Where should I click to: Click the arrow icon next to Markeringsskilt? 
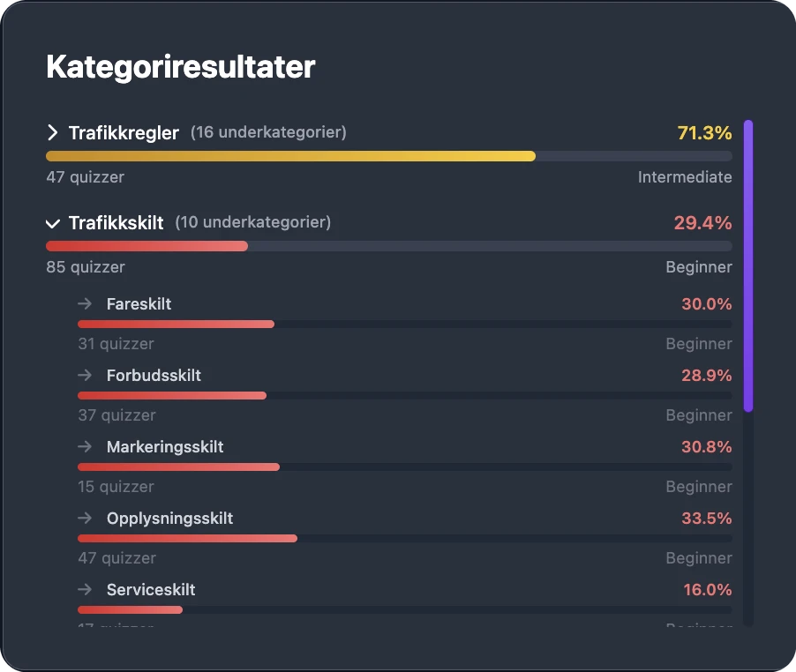coord(85,446)
